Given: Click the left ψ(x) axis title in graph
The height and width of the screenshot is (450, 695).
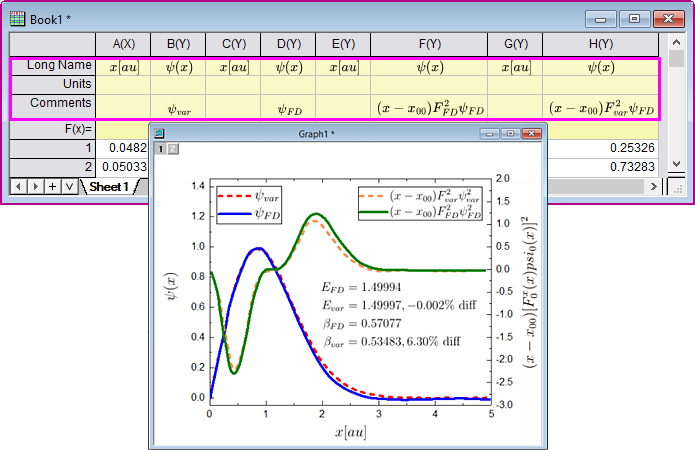Looking at the screenshot, I should tap(172, 286).
